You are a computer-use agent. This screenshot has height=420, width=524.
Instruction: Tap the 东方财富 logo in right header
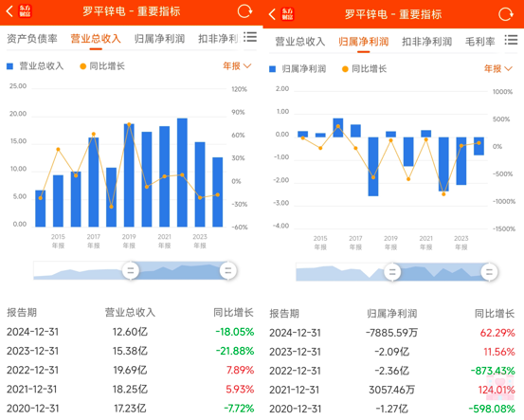pyautogui.click(x=287, y=13)
